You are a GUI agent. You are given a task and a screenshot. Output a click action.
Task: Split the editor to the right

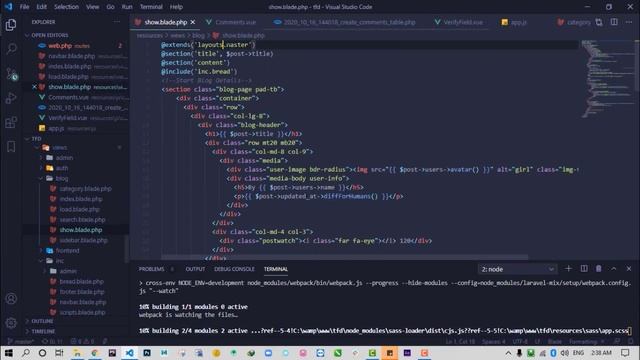[x=614, y=22]
